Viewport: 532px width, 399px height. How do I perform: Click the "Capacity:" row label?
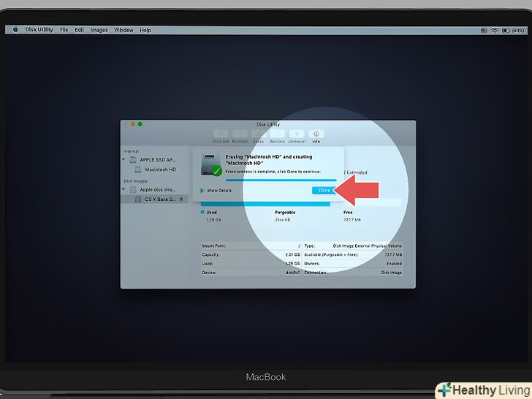pos(210,255)
